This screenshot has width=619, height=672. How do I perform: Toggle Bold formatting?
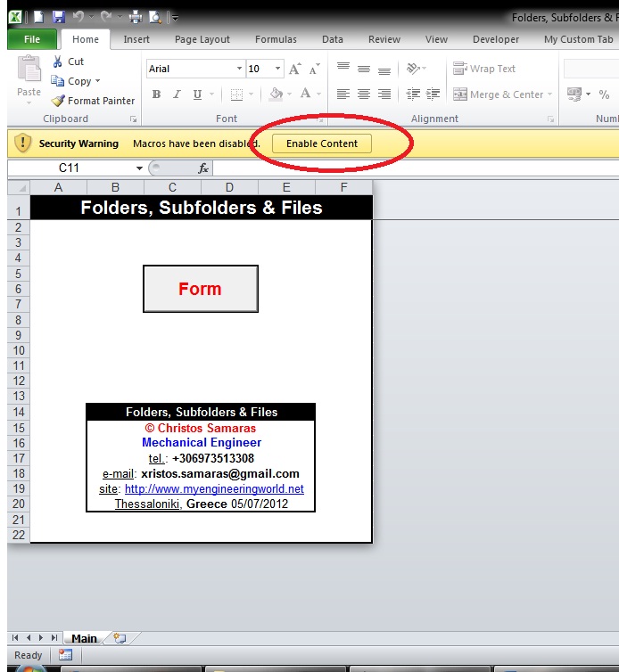pyautogui.click(x=157, y=94)
